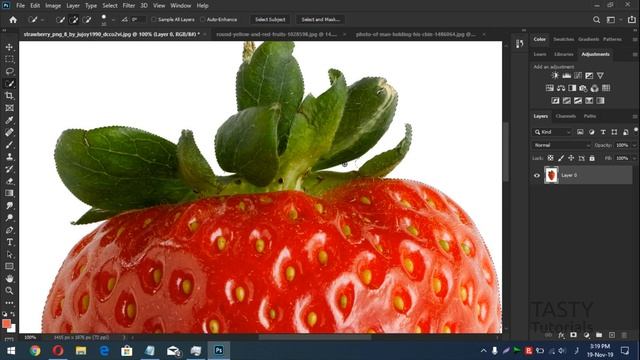Open search icon in options bar
The image size is (640, 360).
(597, 20)
